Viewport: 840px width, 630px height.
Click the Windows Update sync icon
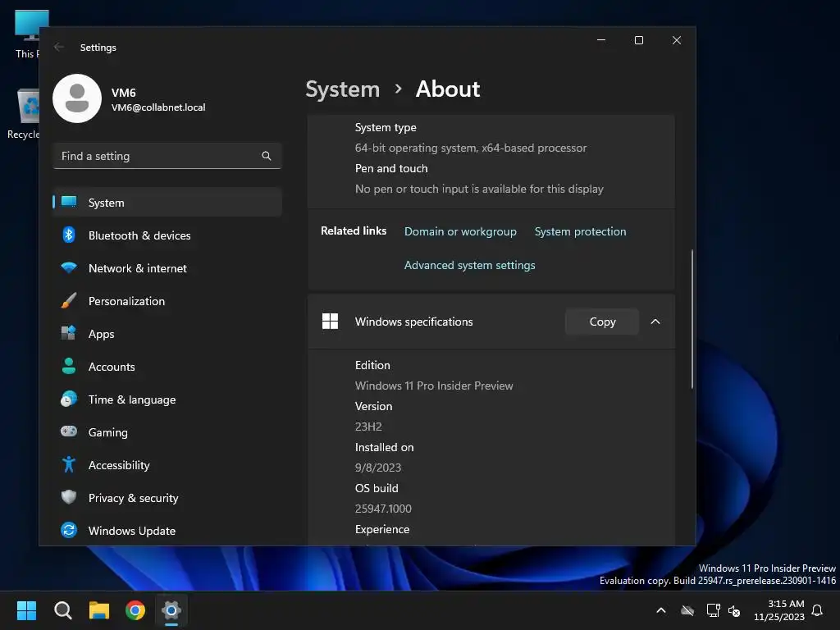69,530
